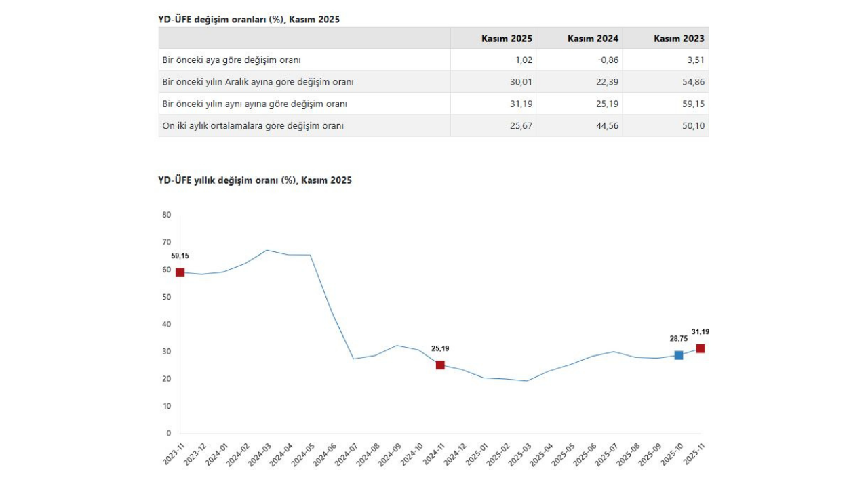Screen dimensions: 868x488
Task: Click the red 31,19 marker at 2025-11
Action: (701, 348)
